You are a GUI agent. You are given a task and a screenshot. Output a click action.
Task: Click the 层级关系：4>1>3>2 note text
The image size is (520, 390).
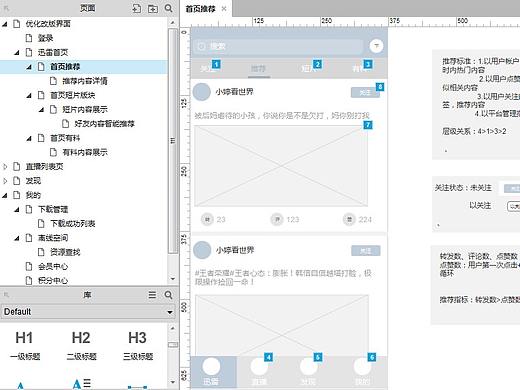point(474,132)
